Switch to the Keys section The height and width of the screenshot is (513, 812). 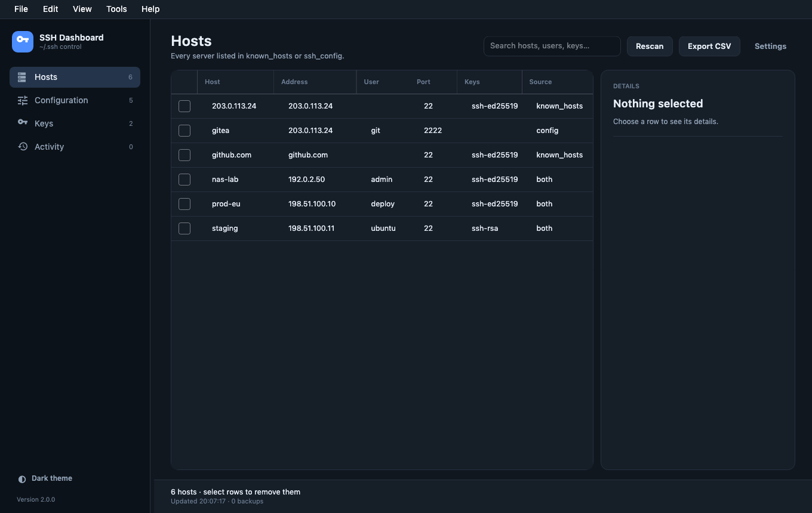click(x=75, y=123)
